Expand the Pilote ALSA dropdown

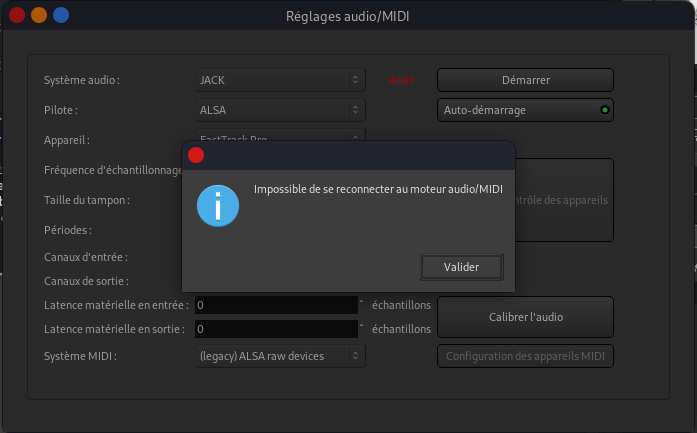pyautogui.click(x=281, y=110)
